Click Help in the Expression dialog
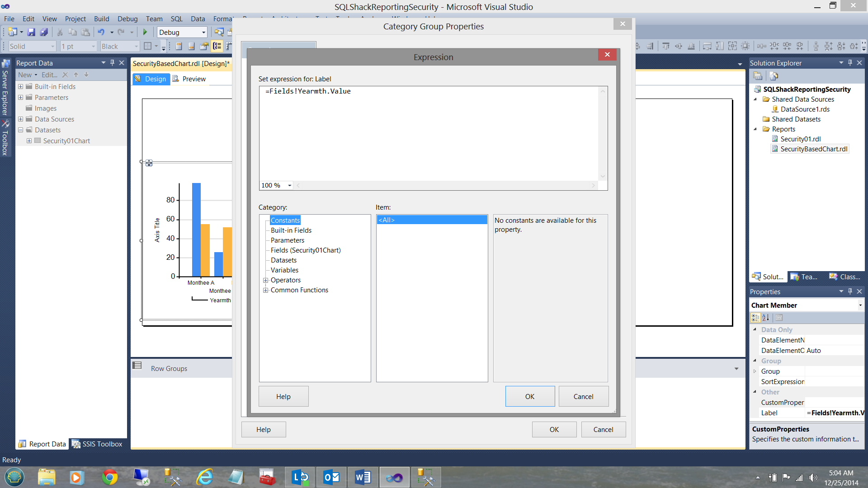 click(x=283, y=396)
